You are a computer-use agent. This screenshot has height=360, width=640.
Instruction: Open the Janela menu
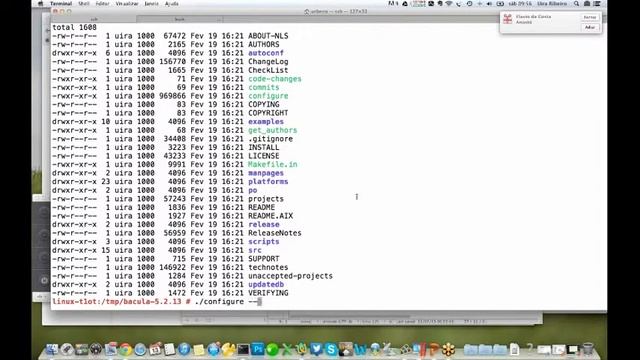click(x=151, y=4)
